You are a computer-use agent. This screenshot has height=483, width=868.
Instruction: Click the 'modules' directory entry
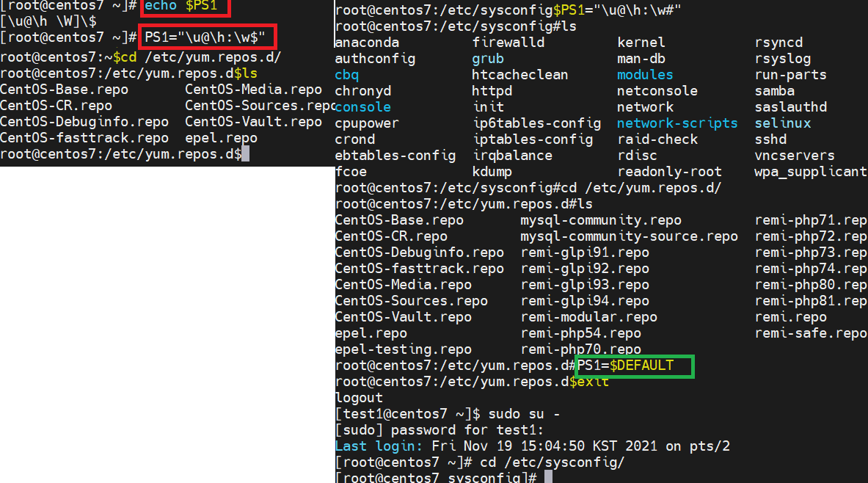645,74
